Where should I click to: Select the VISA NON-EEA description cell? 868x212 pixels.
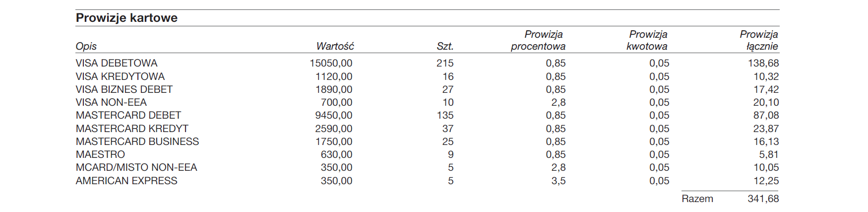111,102
